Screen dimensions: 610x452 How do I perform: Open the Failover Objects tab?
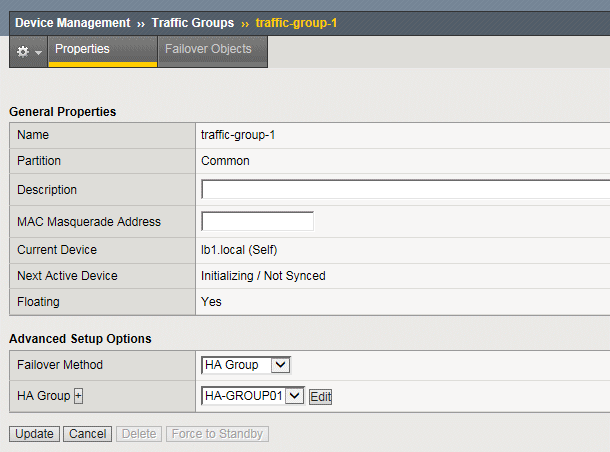click(212, 49)
